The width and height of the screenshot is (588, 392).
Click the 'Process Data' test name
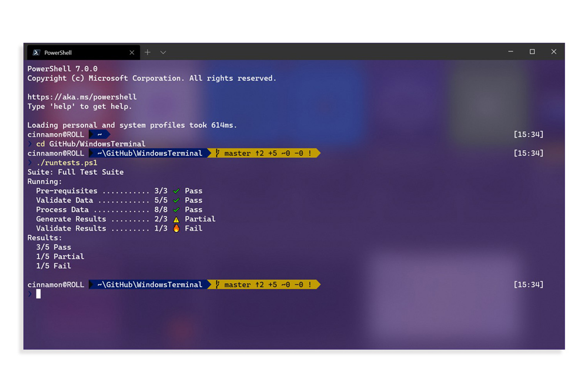[x=62, y=210]
